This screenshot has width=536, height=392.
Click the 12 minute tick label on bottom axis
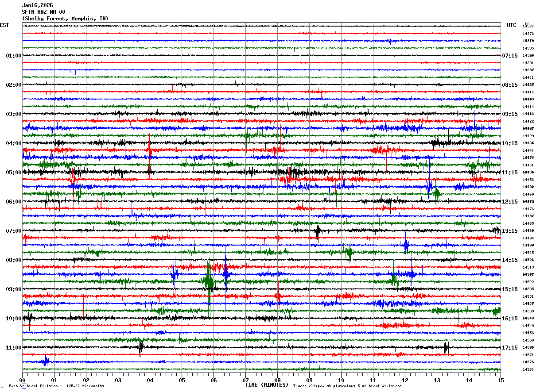tap(405, 380)
